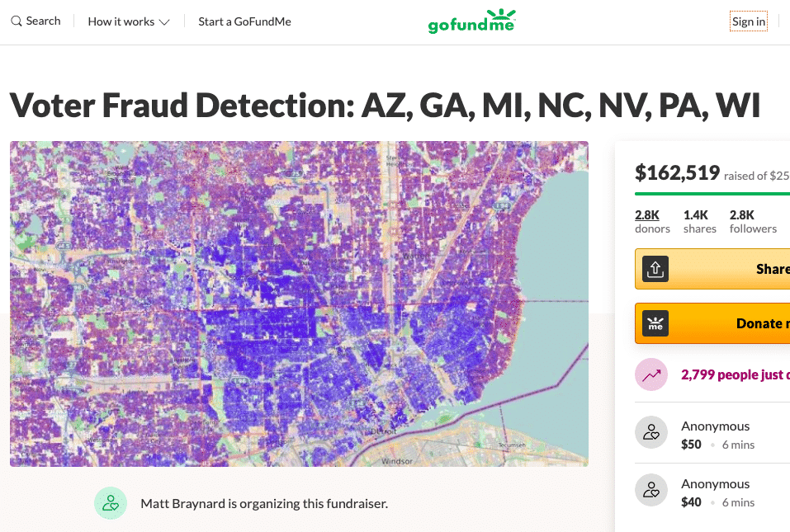The height and width of the screenshot is (532, 790).
Task: Click the search magnifier icon
Action: [17, 21]
